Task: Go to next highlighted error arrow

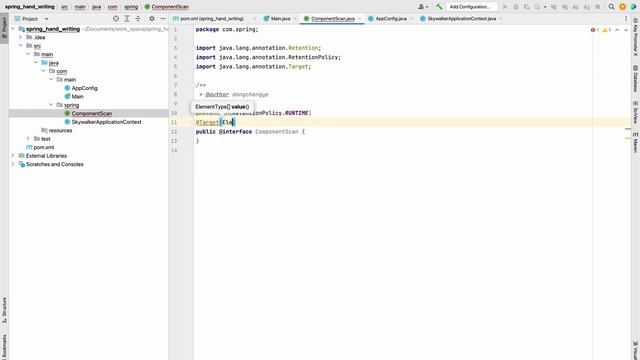Action: click(626, 30)
